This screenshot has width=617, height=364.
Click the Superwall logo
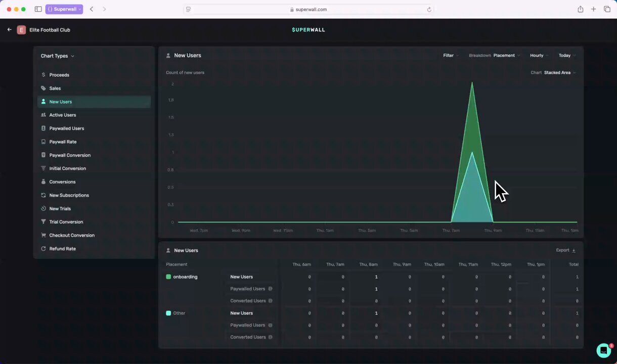click(308, 30)
